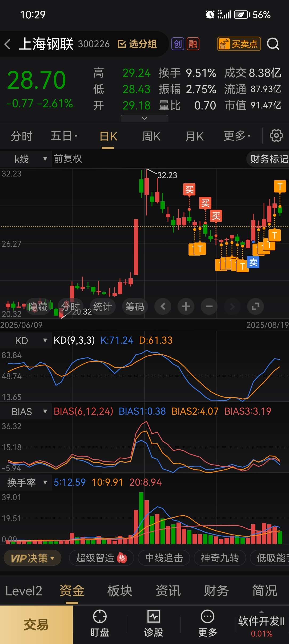Switch to the 资讯 news tab

coord(168,591)
